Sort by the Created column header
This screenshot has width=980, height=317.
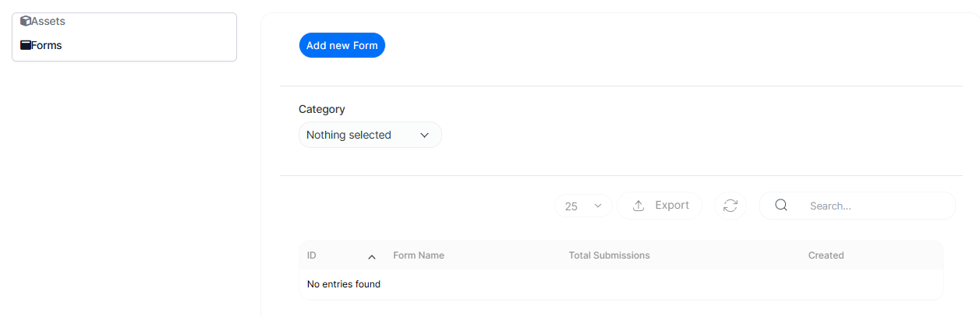pos(826,255)
